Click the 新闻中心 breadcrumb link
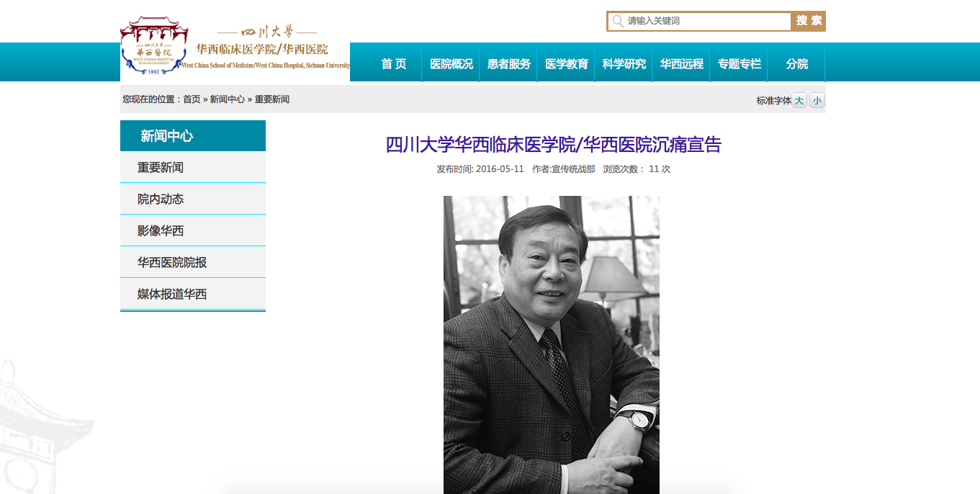This screenshot has width=980, height=494. (228, 99)
